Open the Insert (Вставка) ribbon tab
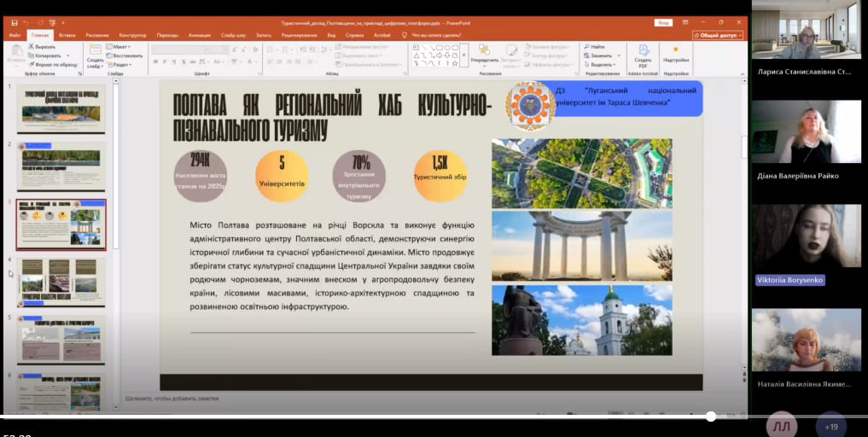 67,35
